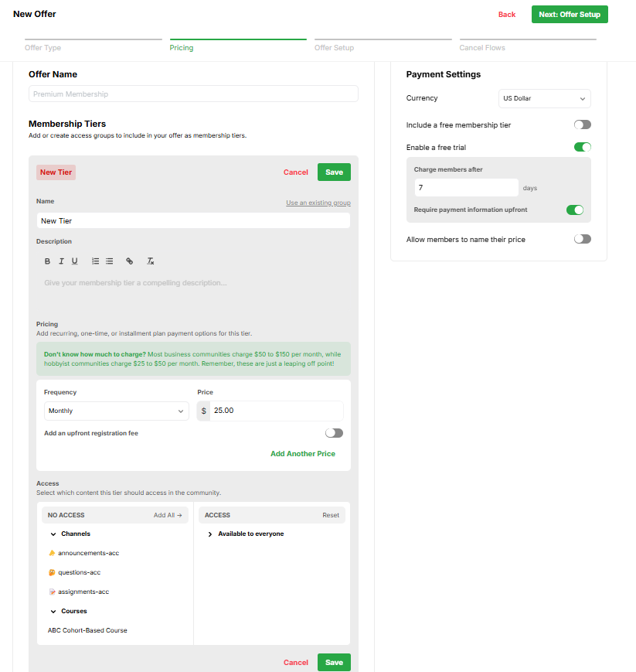Image resolution: width=636 pixels, height=672 pixels.
Task: Open the Monthly frequency dropdown
Action: [117, 411]
